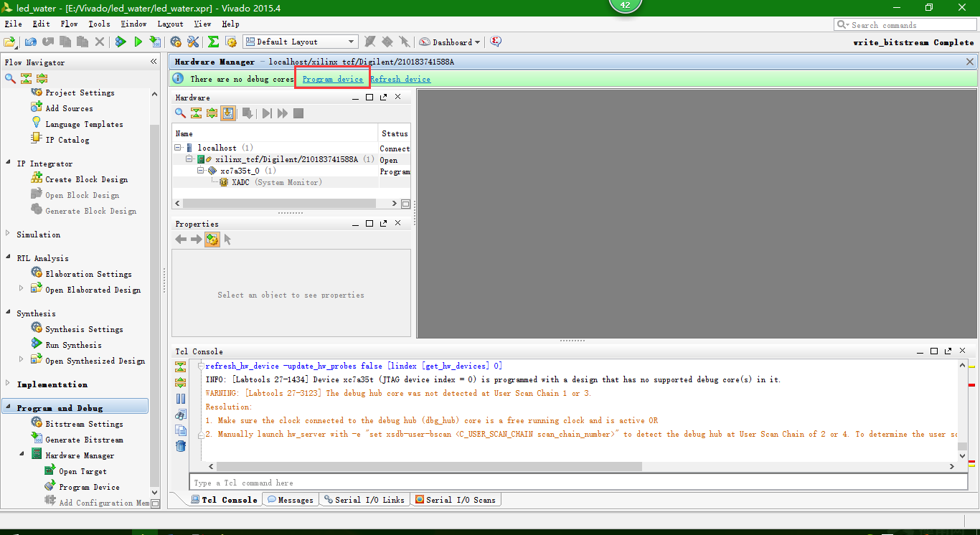Collapse the Flow Navigator panel with double-chevron
This screenshot has height=535, width=980.
(x=154, y=62)
